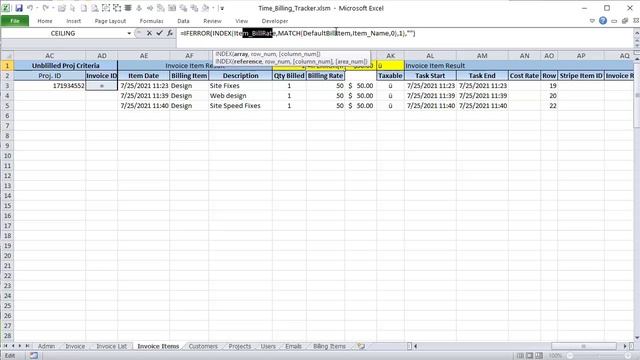The width and height of the screenshot is (640, 360).
Task: Open the File tab
Action: [15, 21]
